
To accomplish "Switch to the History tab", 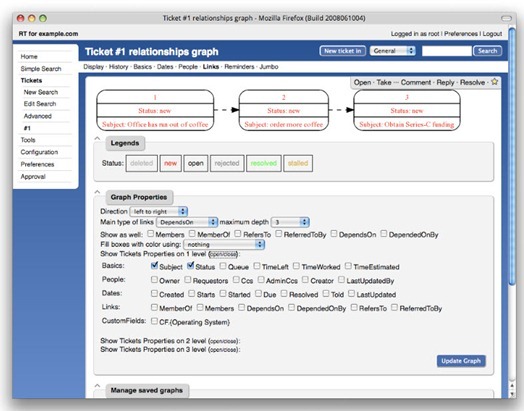I will (118, 66).
